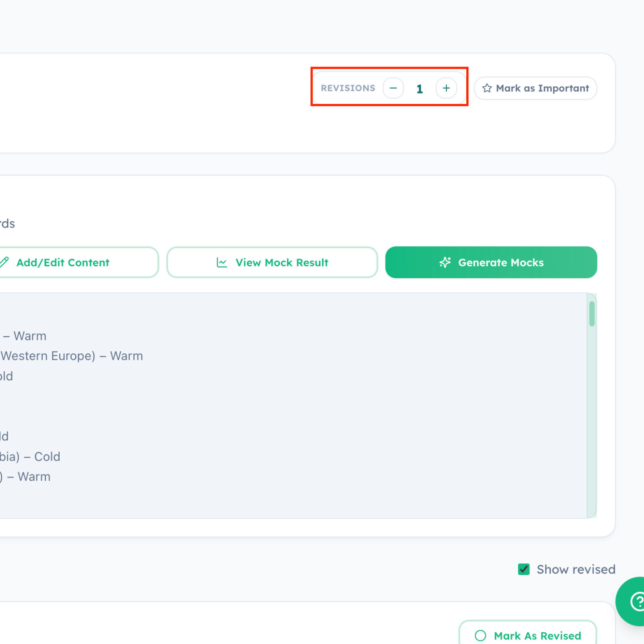Click the star icon in Mark as Important
Viewport: 644px width, 644px height.
pos(486,88)
